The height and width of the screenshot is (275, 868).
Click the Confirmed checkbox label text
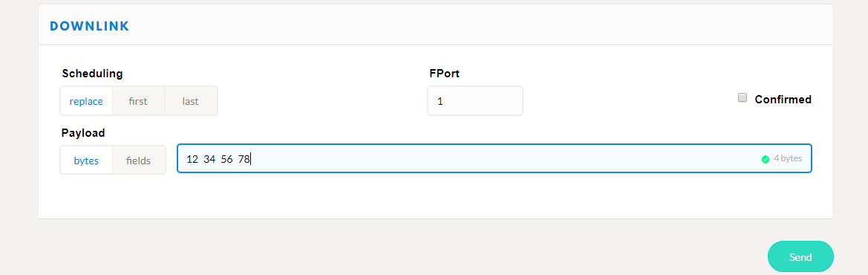tap(783, 100)
